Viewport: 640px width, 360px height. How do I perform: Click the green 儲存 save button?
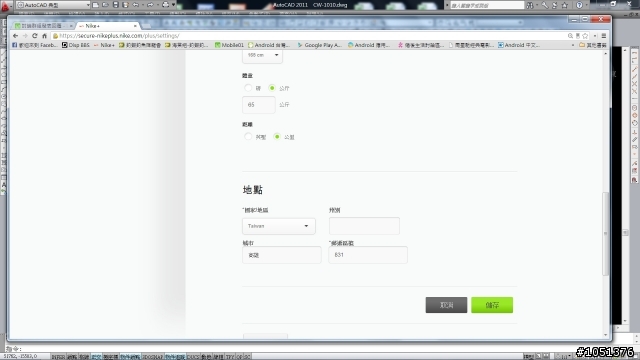click(x=492, y=305)
